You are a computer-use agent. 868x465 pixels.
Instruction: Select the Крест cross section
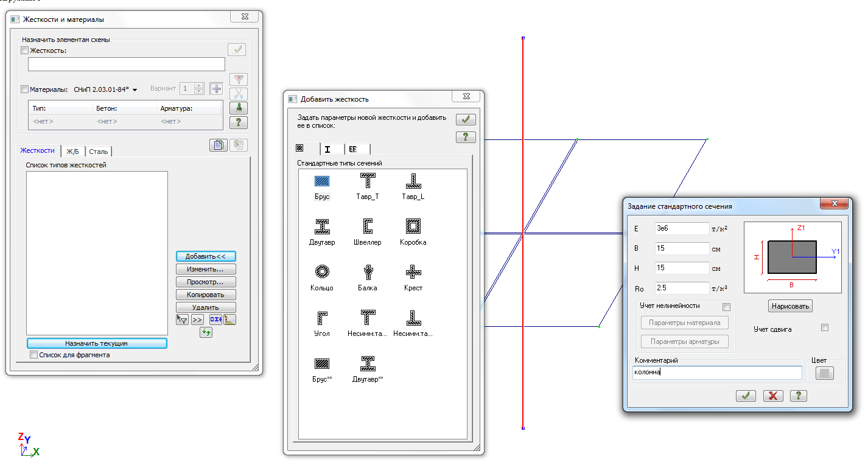413,272
